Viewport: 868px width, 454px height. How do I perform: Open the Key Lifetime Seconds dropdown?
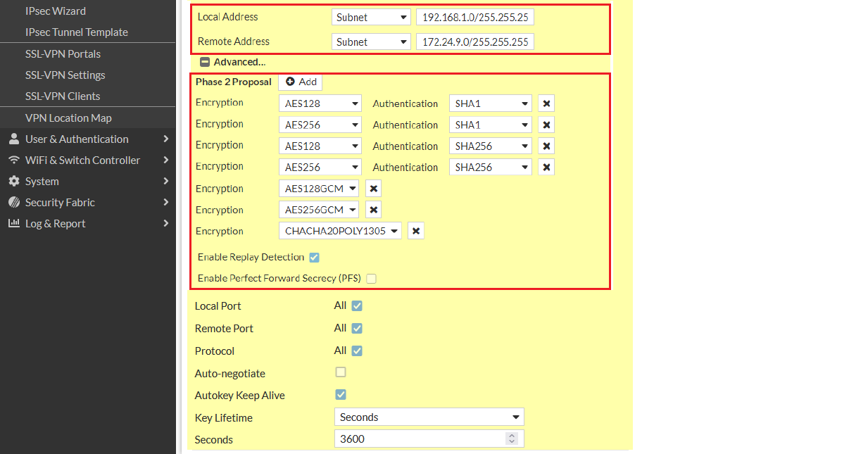point(429,417)
